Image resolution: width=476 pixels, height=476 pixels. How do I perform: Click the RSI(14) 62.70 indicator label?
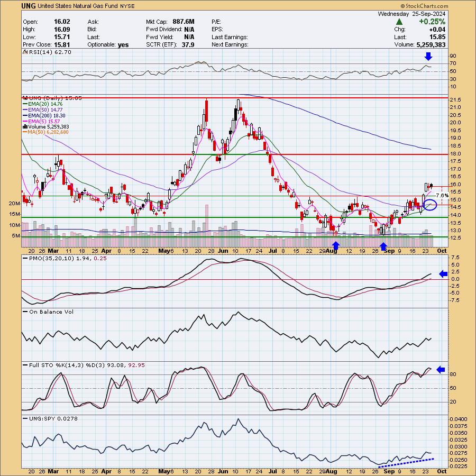(50, 52)
